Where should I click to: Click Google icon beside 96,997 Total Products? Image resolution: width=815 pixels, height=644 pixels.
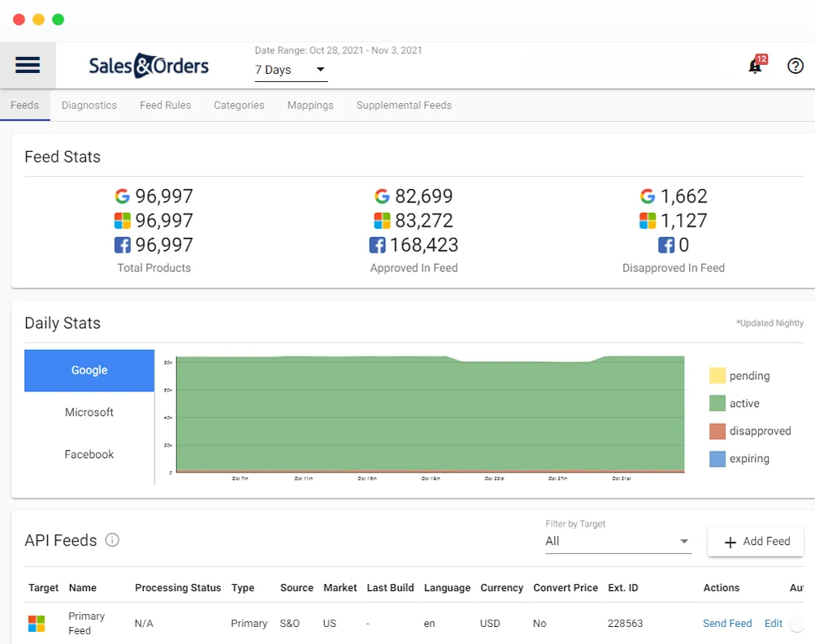pyautogui.click(x=122, y=197)
